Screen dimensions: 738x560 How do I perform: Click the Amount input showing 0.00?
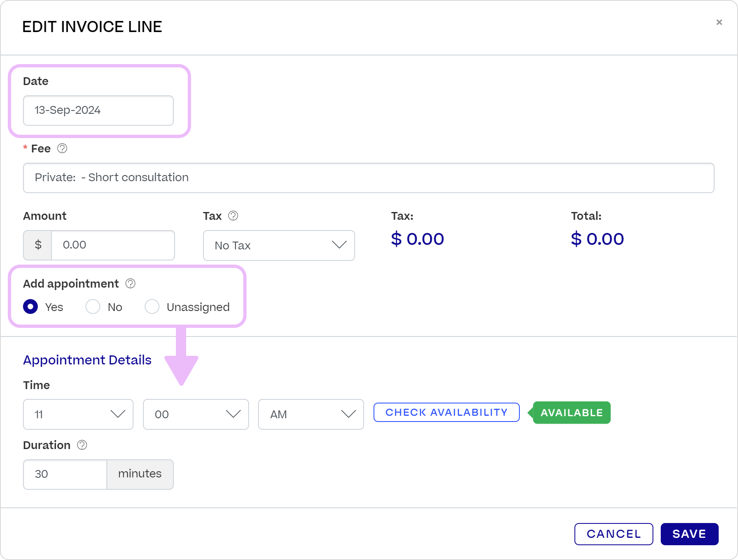pos(113,245)
